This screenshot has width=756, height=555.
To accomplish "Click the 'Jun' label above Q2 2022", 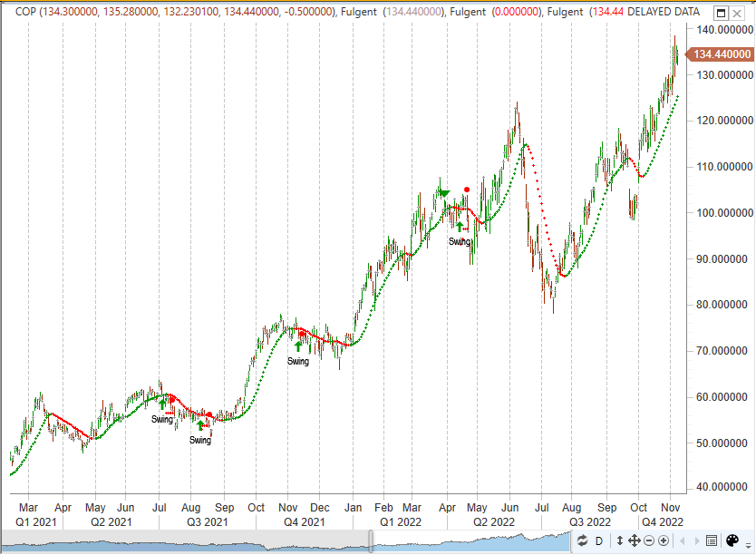I will tap(509, 508).
